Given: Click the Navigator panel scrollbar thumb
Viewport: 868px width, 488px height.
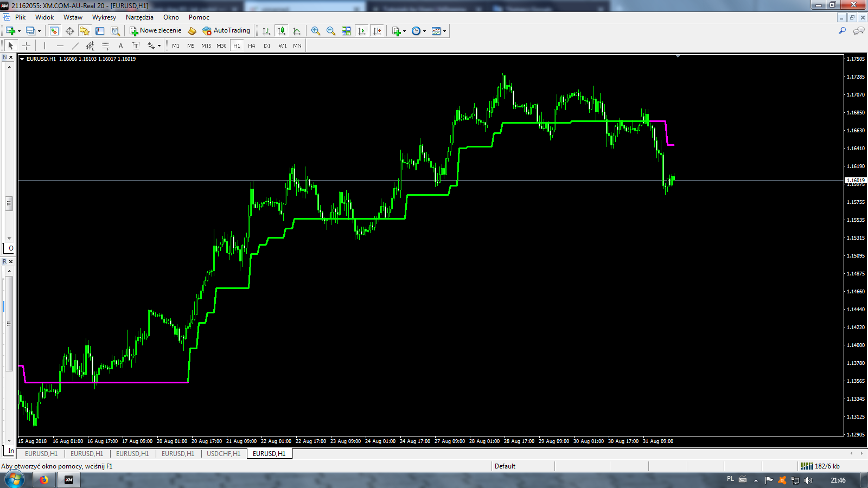Looking at the screenshot, I should (x=9, y=203).
